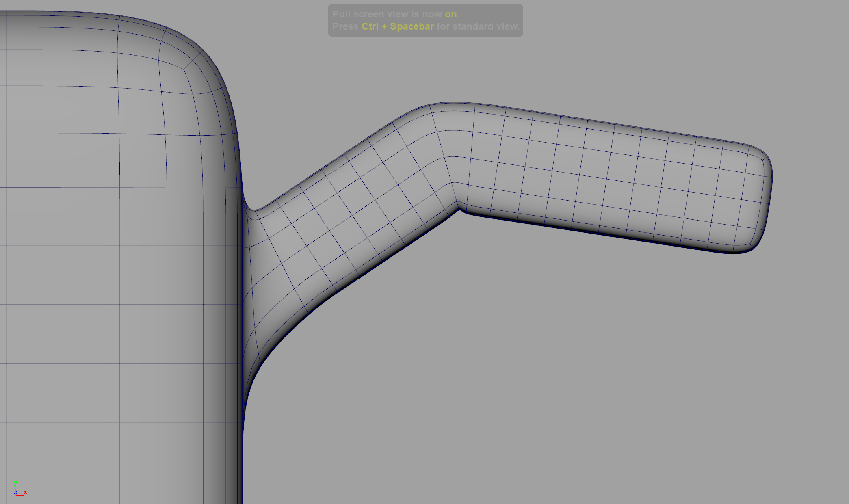Click the red X axis label on the view gizmo
The width and height of the screenshot is (849, 504).
(25, 492)
